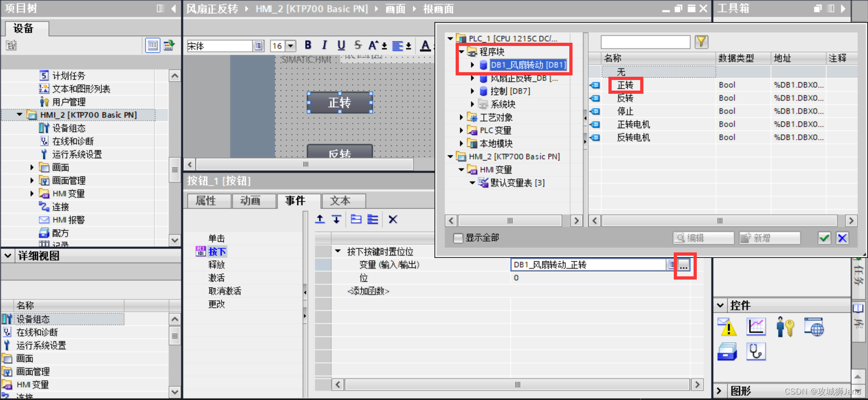Click the 正转 button on HMI screen
This screenshot has height=400, width=868.
click(340, 103)
